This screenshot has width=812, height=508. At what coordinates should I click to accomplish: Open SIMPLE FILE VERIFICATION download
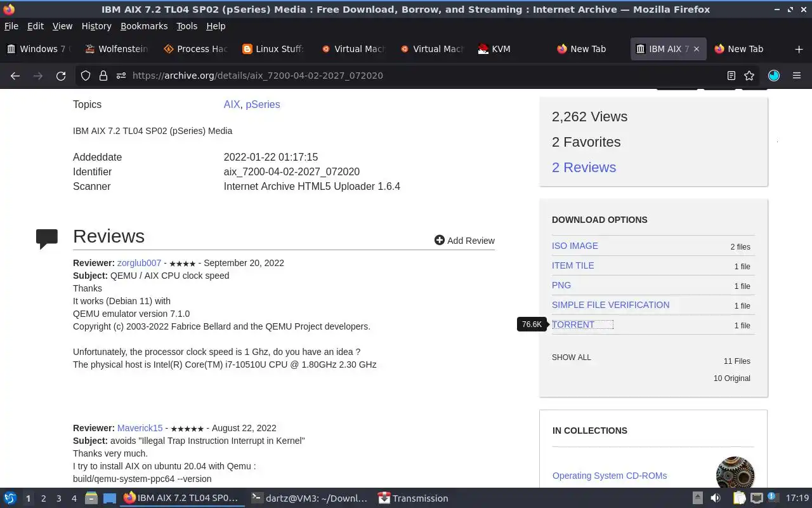610,305
